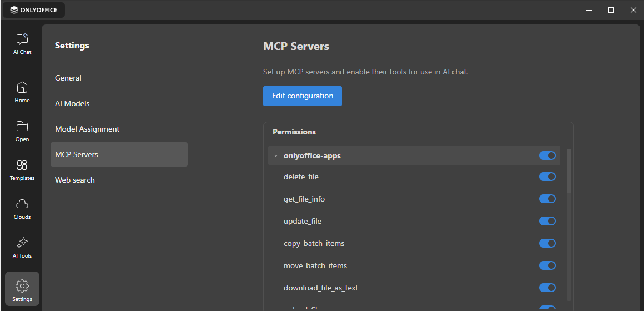This screenshot has height=311, width=644.
Task: Click the download_file_as_text label
Action: 321,288
